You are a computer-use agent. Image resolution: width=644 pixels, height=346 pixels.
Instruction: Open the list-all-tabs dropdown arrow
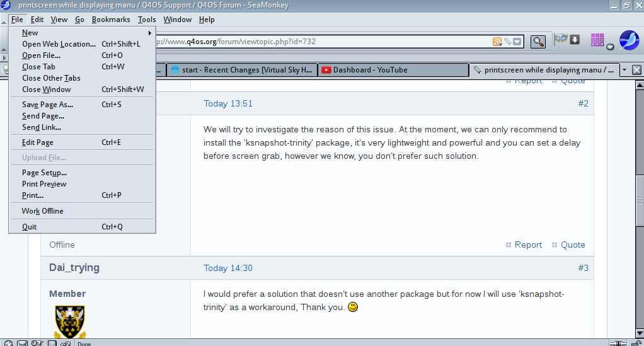[x=624, y=70]
